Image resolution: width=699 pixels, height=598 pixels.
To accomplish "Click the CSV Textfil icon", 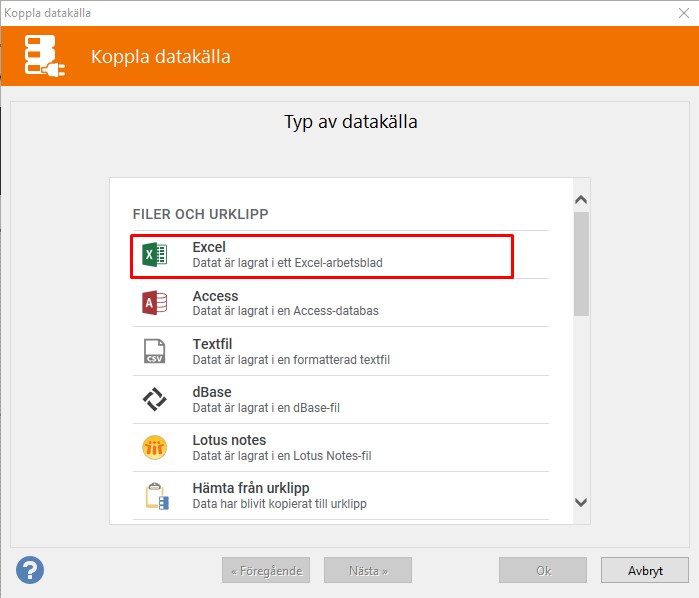I will [x=154, y=351].
